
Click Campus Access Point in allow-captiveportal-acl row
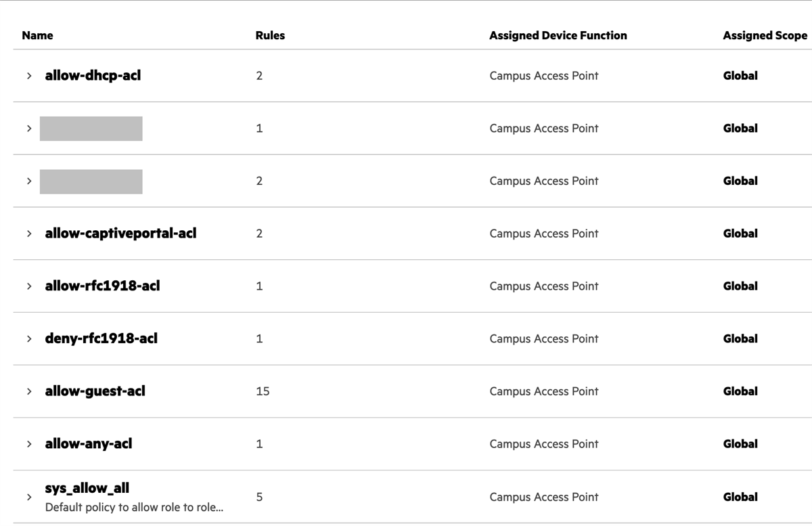(x=544, y=234)
